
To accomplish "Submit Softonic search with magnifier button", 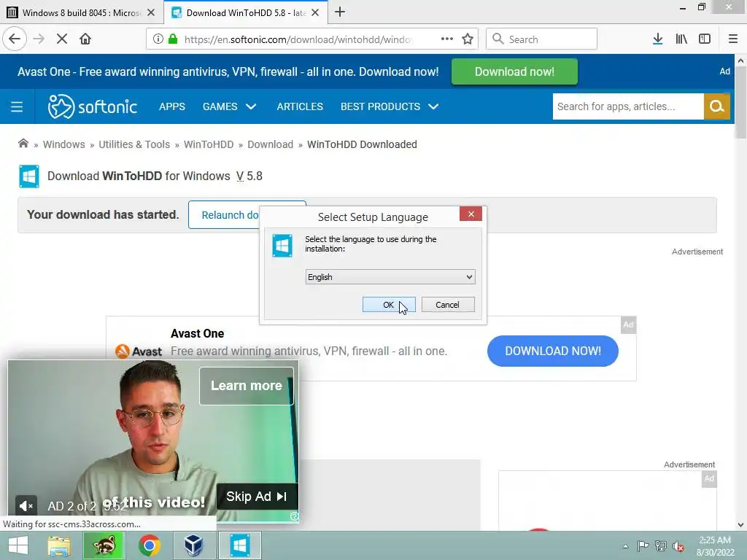I will tap(717, 106).
